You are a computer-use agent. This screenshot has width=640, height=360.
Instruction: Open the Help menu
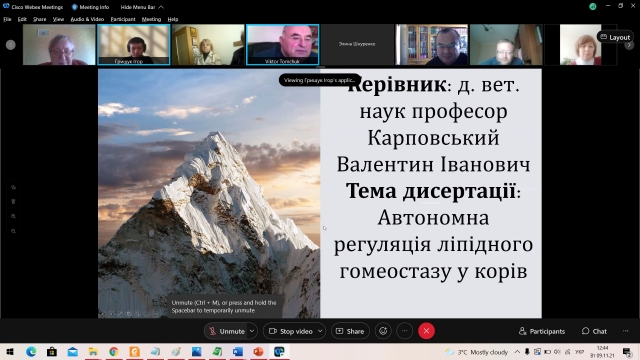[173, 19]
